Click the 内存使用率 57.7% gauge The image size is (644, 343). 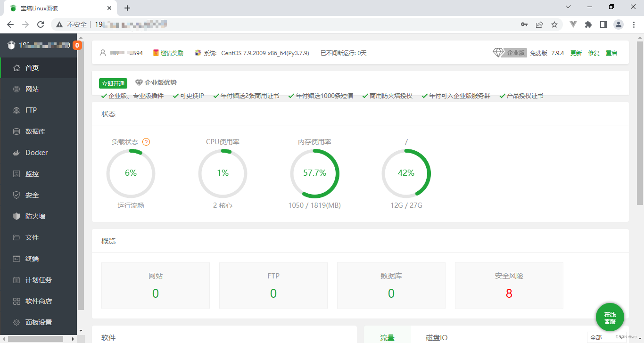314,173
